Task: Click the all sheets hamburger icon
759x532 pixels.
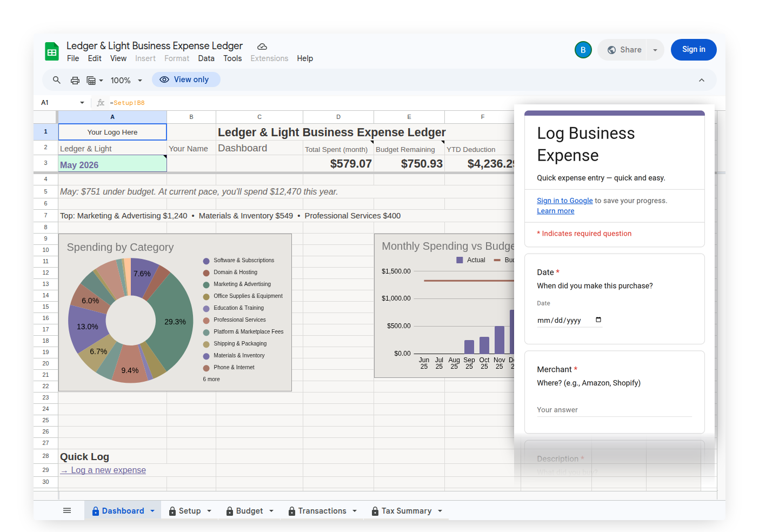Action: click(x=67, y=510)
